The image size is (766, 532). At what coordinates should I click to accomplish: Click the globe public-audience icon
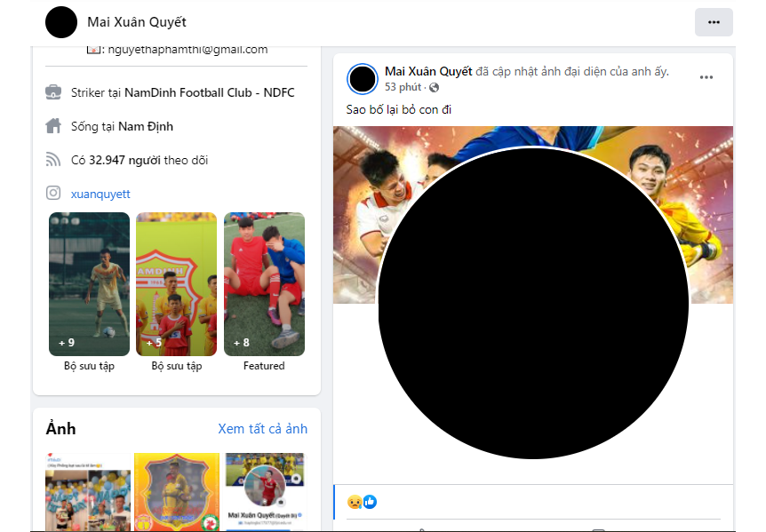(x=434, y=87)
